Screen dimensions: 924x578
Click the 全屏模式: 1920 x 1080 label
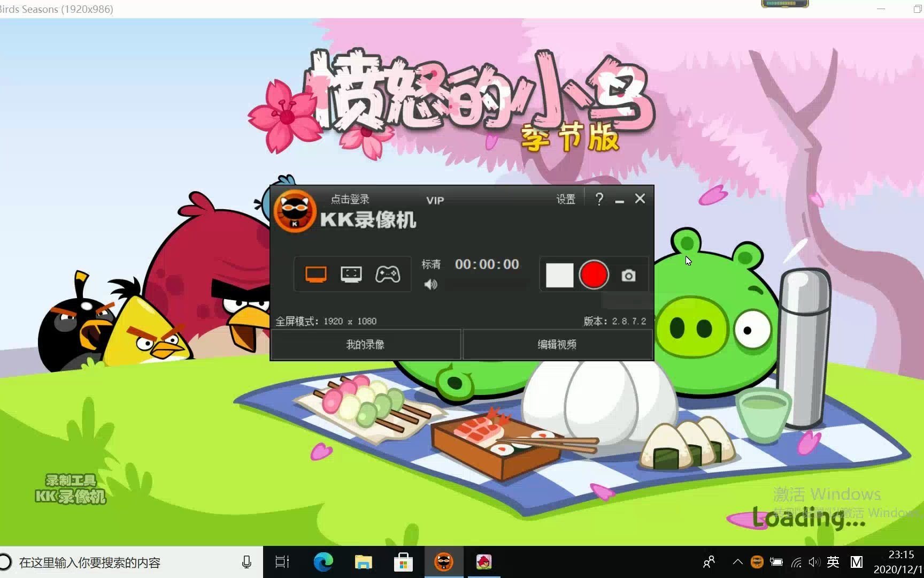point(326,321)
